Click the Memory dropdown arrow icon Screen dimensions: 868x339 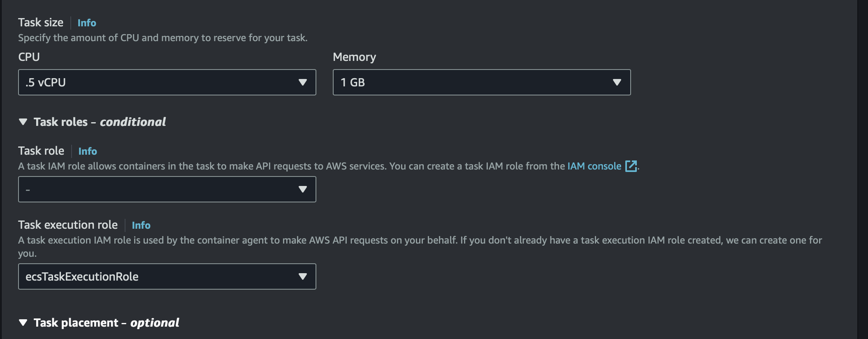click(617, 82)
